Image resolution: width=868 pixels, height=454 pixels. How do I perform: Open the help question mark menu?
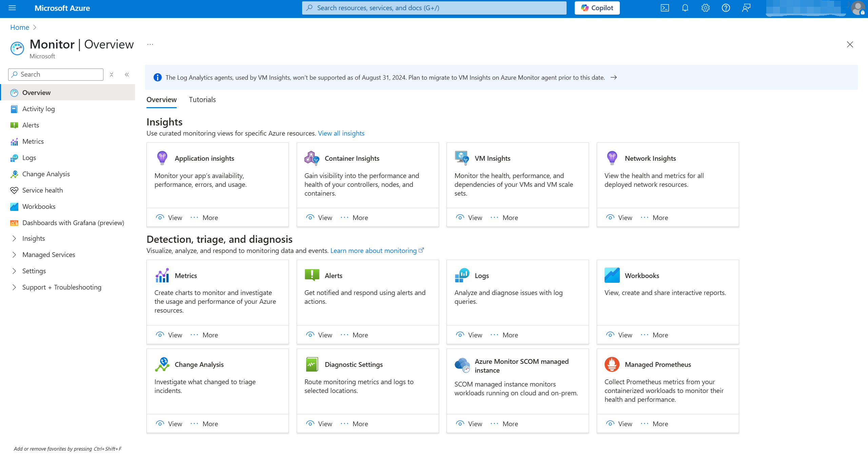(726, 8)
